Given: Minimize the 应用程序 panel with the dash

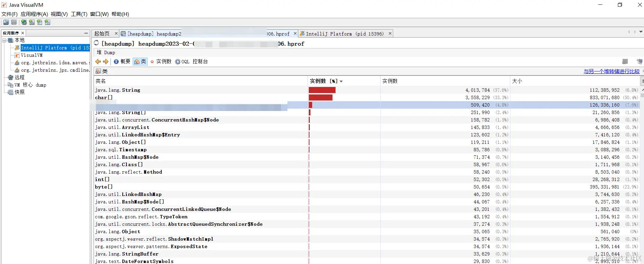Looking at the screenshot, I should 86,33.
